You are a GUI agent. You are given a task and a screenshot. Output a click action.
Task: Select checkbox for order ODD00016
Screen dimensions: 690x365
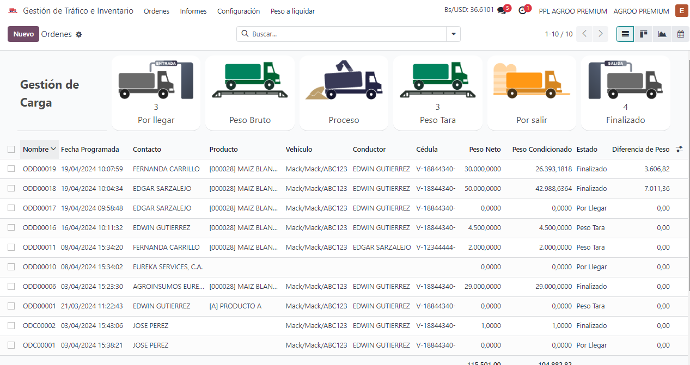point(11,228)
